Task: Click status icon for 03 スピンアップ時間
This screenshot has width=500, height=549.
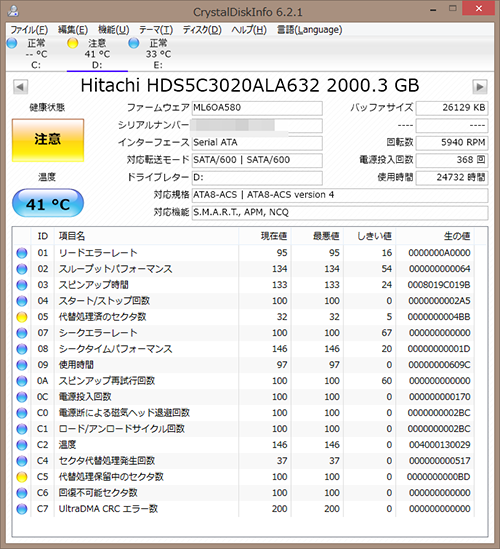Action: pos(22,285)
